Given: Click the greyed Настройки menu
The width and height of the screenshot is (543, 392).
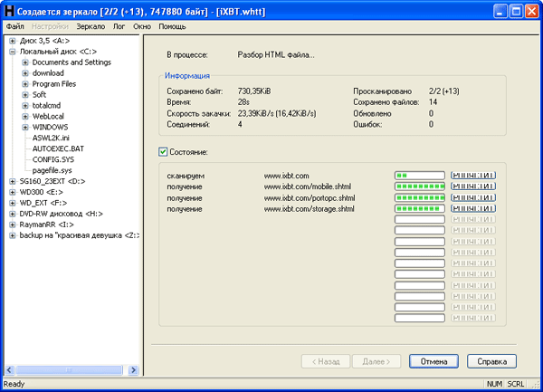Looking at the screenshot, I should [x=50, y=26].
